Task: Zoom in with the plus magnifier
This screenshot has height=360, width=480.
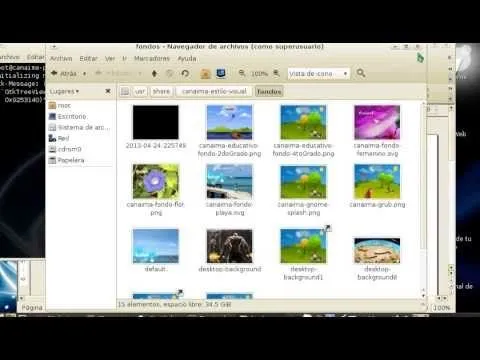Action: 276,73
